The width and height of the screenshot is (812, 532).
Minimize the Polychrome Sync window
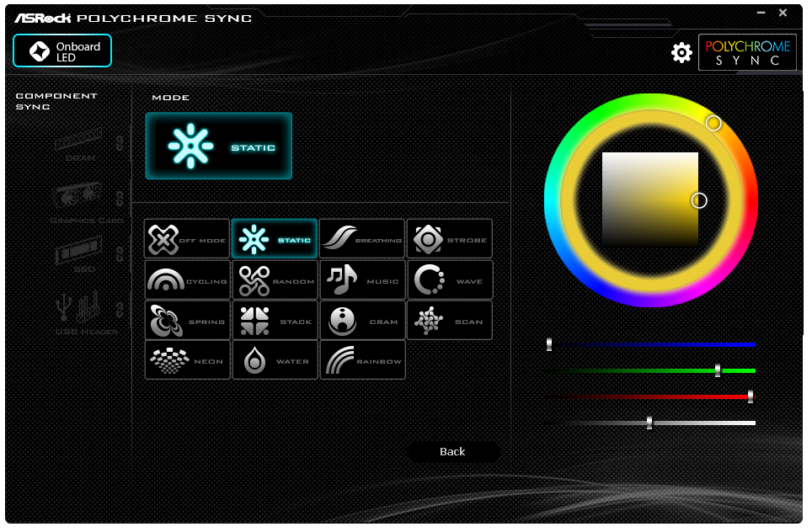761,13
